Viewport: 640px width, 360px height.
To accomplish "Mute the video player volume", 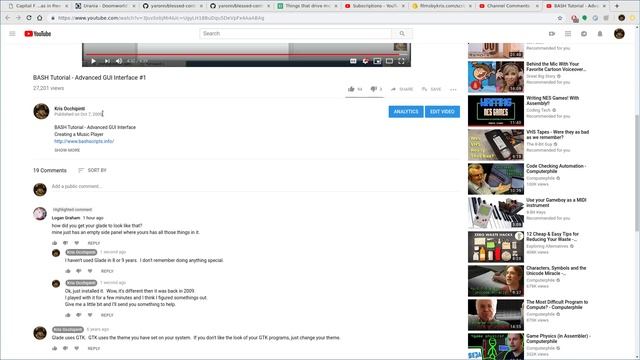I will pos(119,61).
